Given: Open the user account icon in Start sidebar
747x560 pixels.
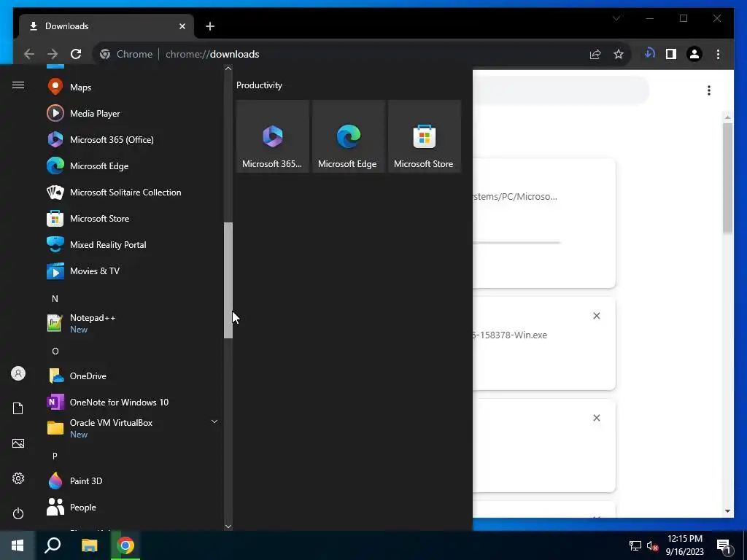Looking at the screenshot, I should tap(18, 373).
